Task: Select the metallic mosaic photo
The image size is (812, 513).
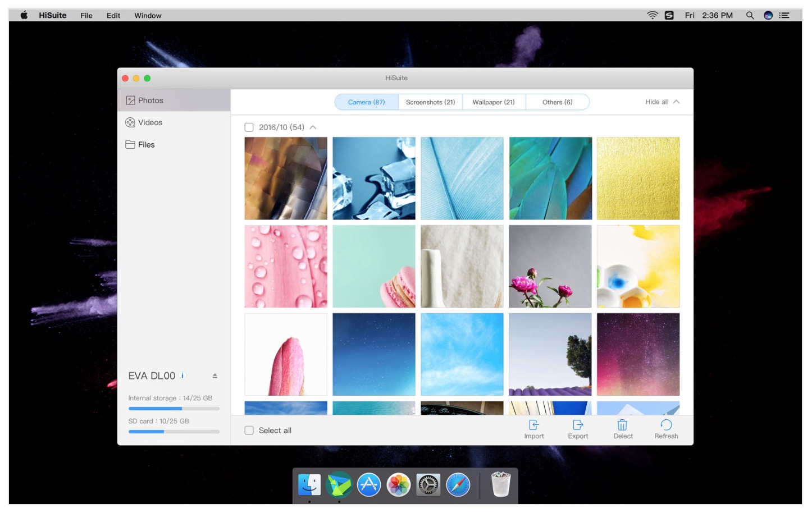Action: [286, 178]
